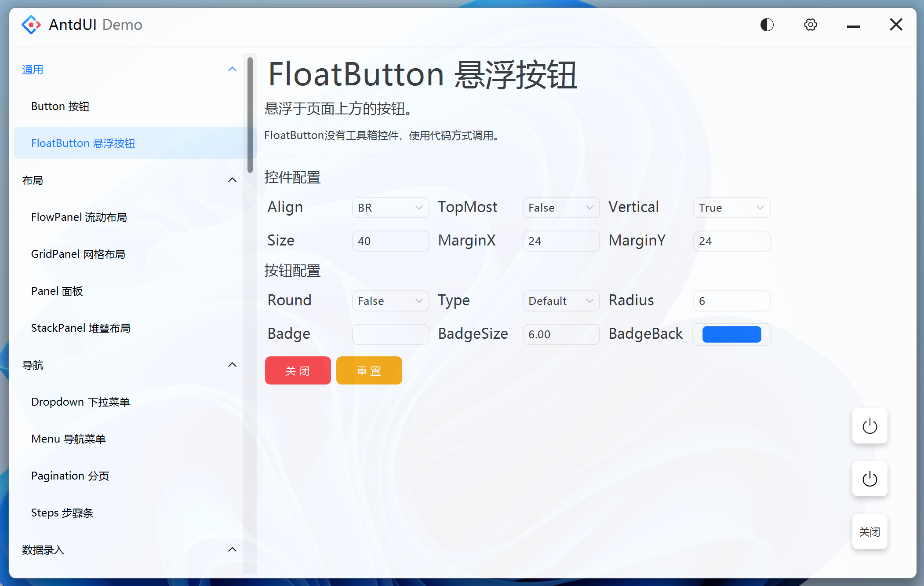Screen dimensions: 924x586
Task: Open the Align dropdown
Action: (x=390, y=208)
